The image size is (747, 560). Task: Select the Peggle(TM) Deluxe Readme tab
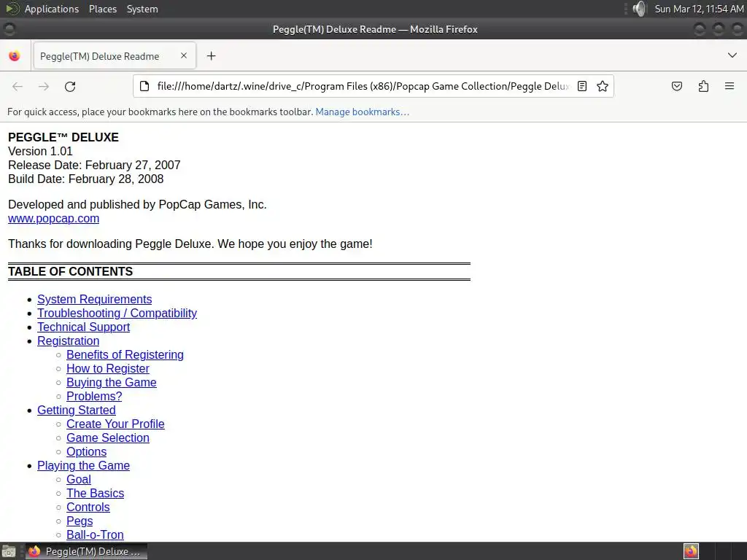coord(115,55)
